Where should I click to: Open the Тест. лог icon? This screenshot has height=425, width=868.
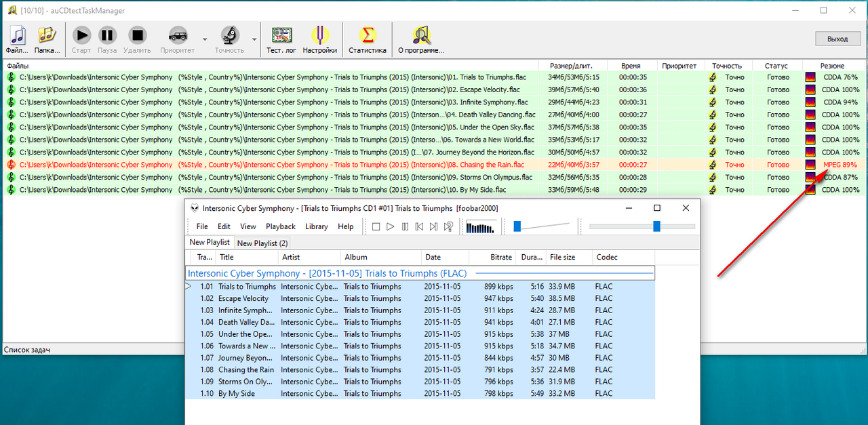tap(281, 35)
